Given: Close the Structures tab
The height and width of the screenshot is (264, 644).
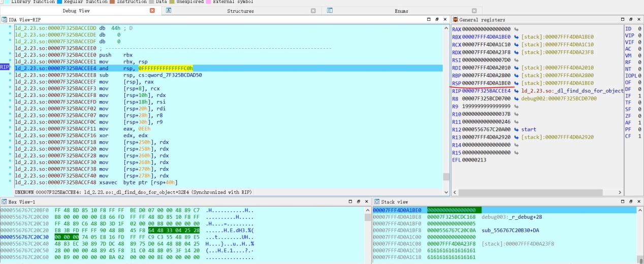Looking at the screenshot, I should point(313,11).
